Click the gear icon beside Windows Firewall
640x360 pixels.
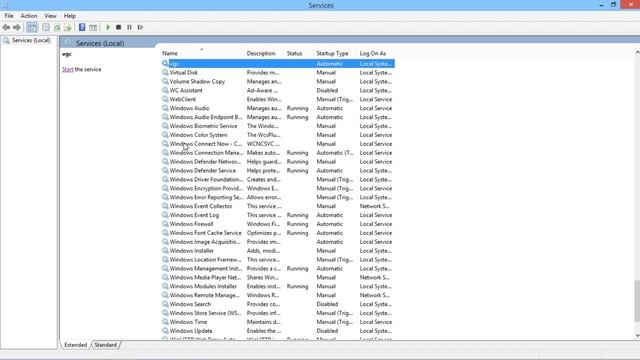point(165,224)
